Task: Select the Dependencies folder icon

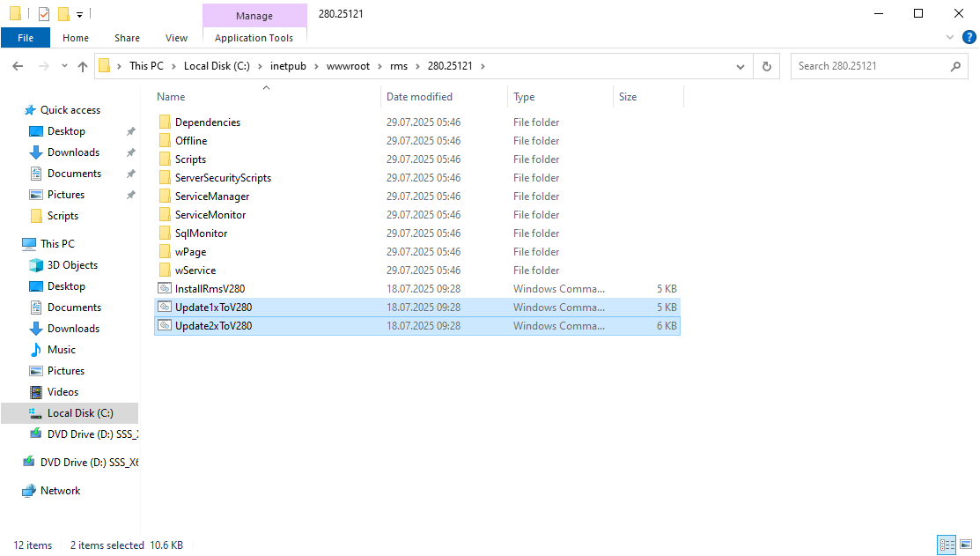Action: (165, 122)
